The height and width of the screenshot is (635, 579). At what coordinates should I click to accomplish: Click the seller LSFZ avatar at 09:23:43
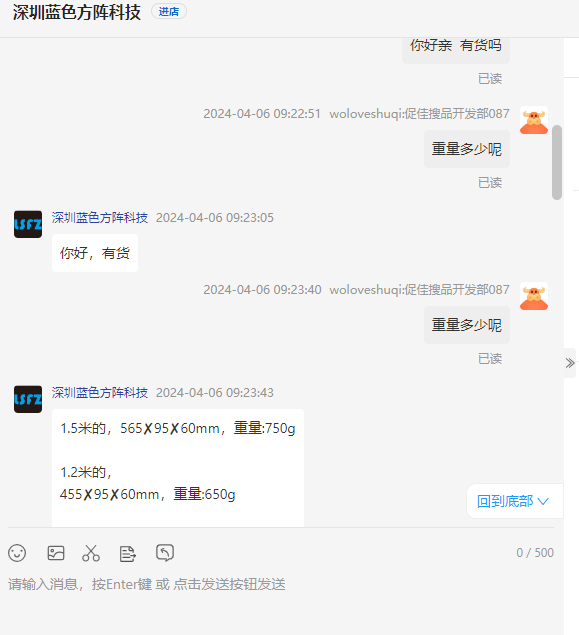click(28, 399)
